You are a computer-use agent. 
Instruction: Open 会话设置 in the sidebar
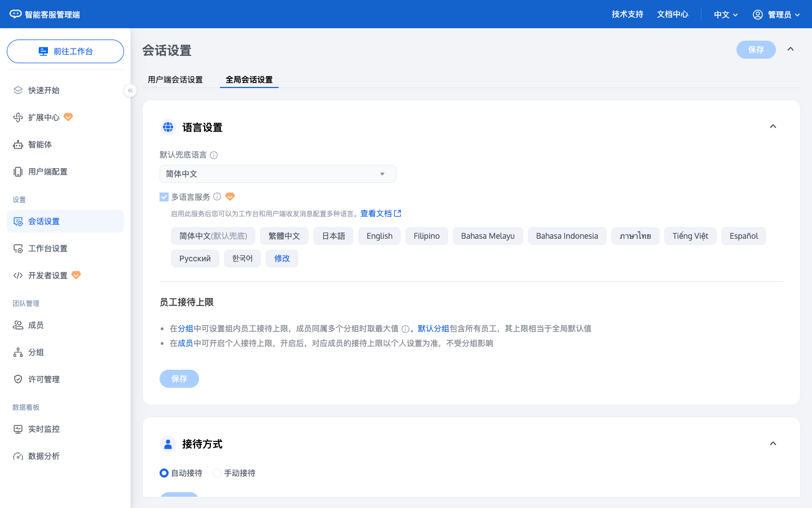click(x=65, y=221)
